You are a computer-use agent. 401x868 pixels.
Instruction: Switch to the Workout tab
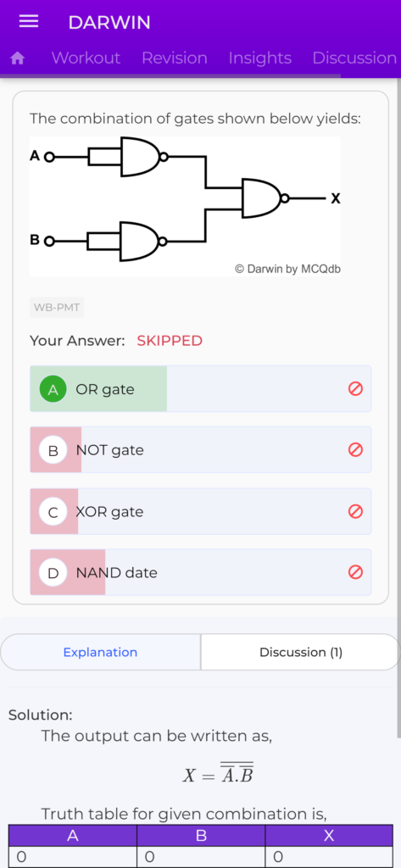click(x=86, y=58)
